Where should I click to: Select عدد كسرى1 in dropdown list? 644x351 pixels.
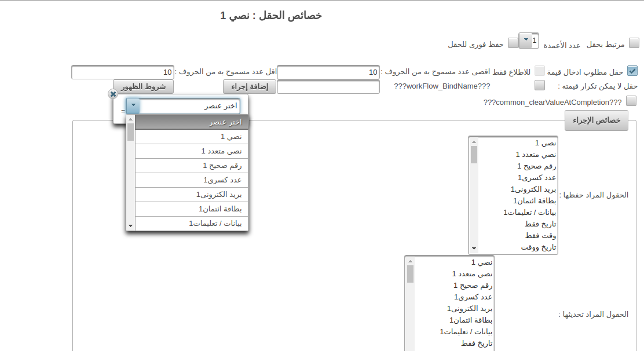(x=192, y=180)
